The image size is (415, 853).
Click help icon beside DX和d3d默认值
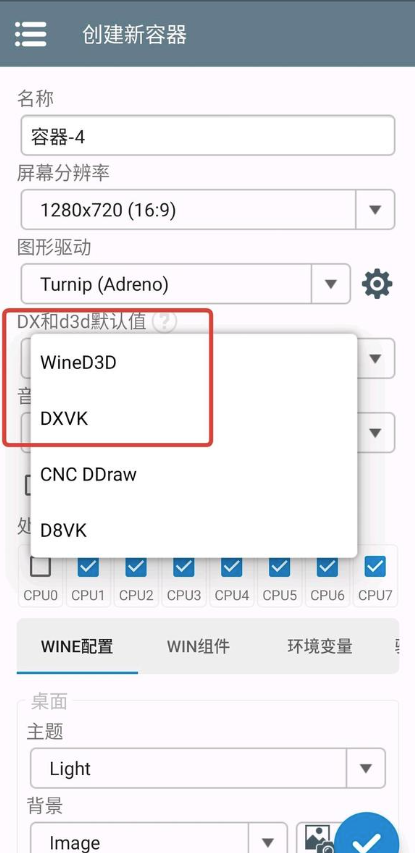click(x=164, y=323)
